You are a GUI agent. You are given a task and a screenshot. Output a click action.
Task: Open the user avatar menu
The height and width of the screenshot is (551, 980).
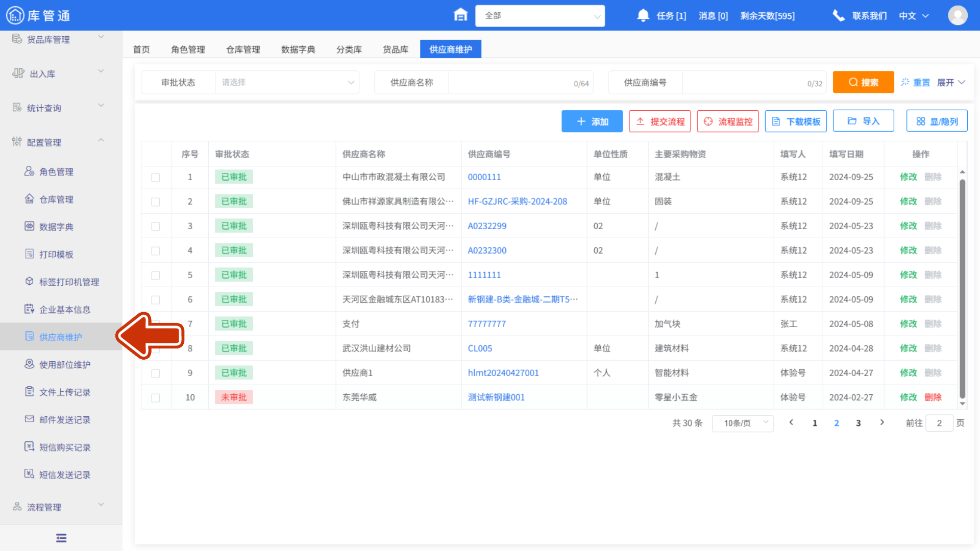pyautogui.click(x=958, y=15)
